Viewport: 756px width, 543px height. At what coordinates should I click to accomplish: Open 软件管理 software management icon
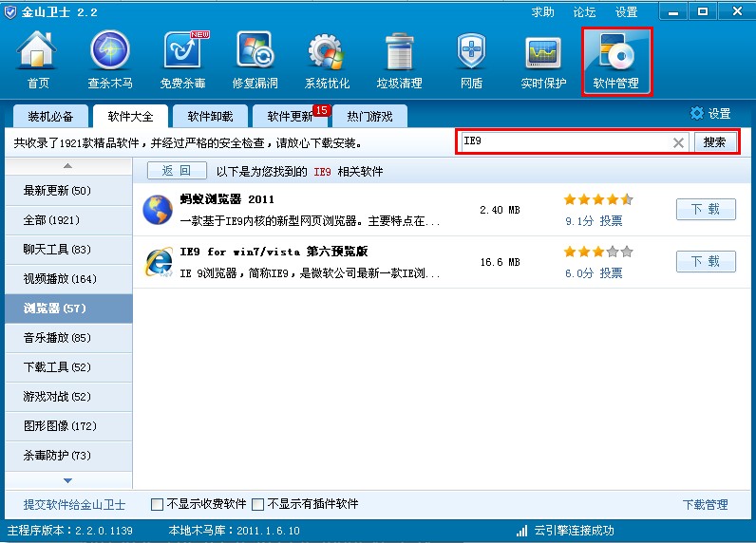pyautogui.click(x=616, y=61)
